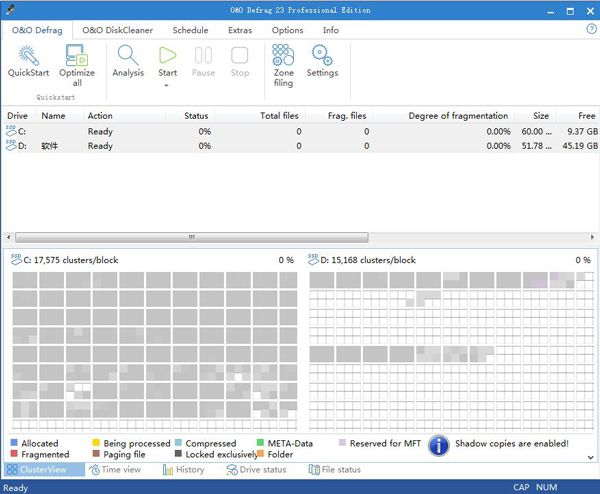Click the drive list scrollbar right arrow
The width and height of the screenshot is (600, 494).
tap(592, 237)
